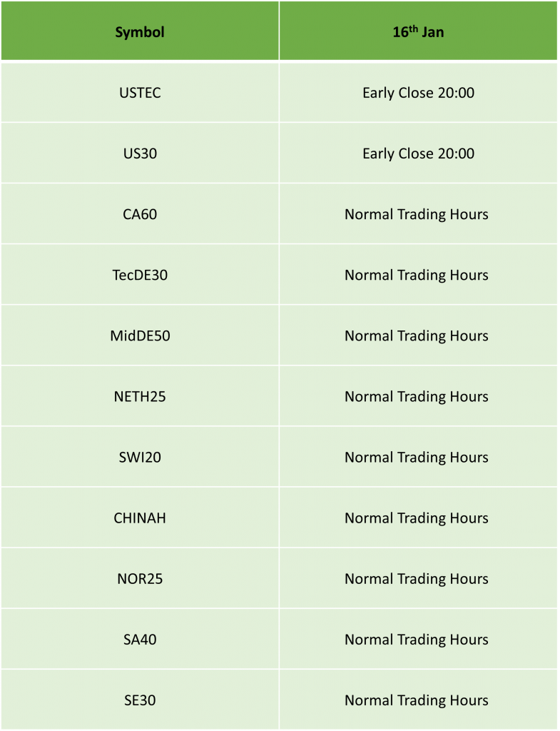This screenshot has width=560, height=731.
Task: Click SE30's Normal Trading Hours cell
Action: [x=418, y=700]
